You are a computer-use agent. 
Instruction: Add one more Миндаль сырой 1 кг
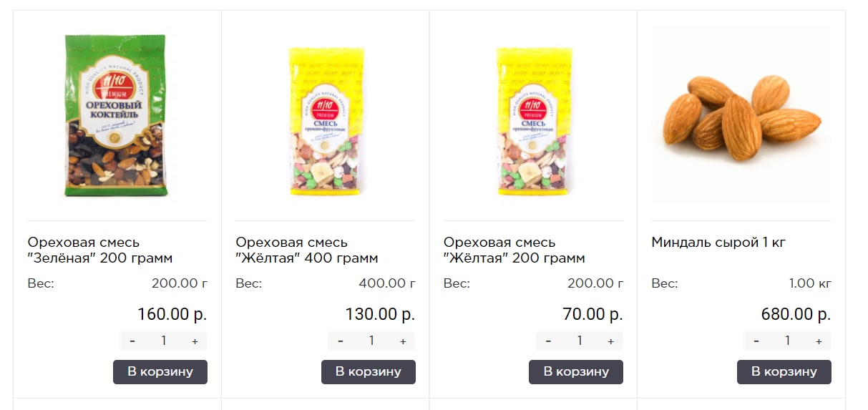[x=819, y=341]
